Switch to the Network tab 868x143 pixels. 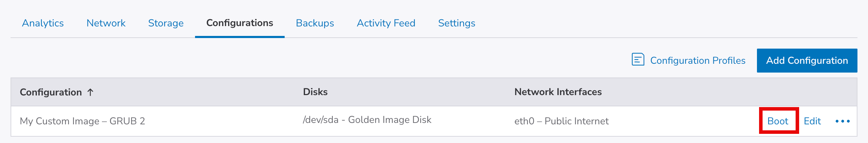pos(106,23)
